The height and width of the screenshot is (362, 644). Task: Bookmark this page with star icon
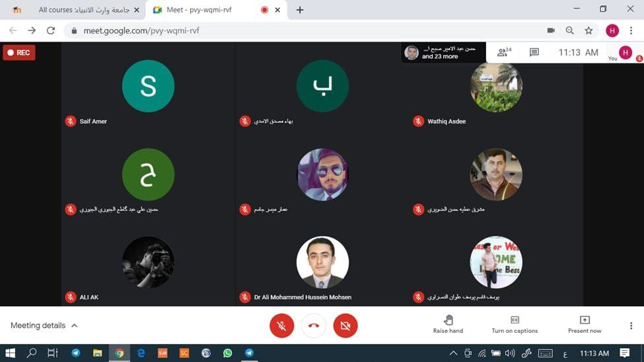click(x=589, y=30)
